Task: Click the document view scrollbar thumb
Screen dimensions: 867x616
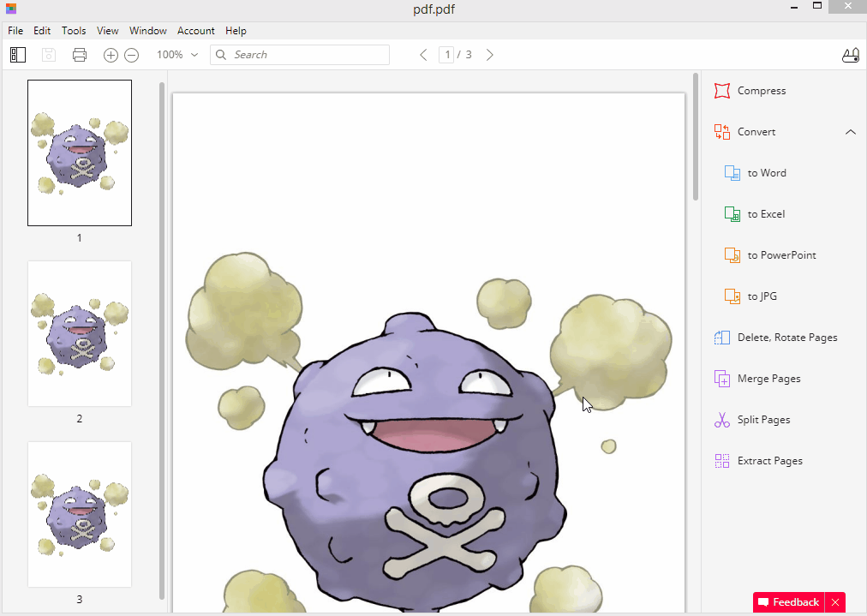Action: pos(696,137)
